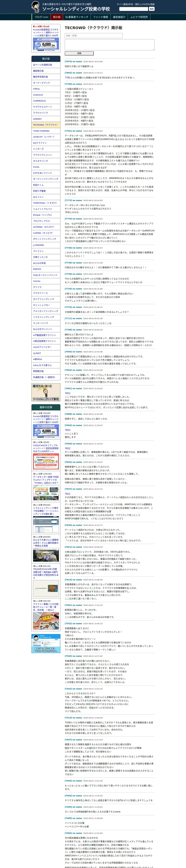
Task: Open TECROWD（テクラウド）board link
Action: (46, 125)
